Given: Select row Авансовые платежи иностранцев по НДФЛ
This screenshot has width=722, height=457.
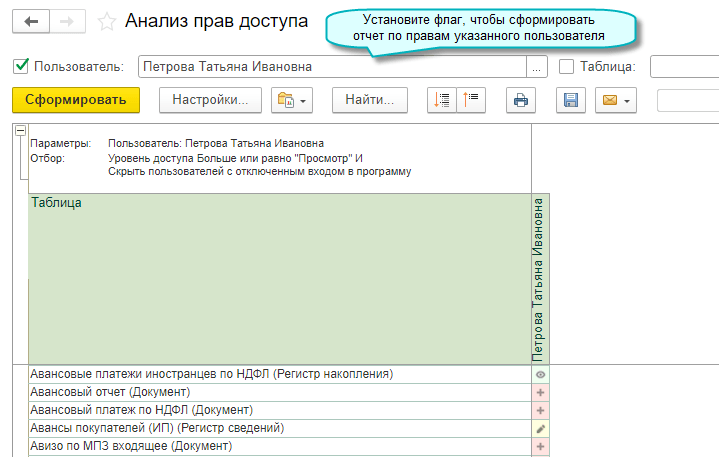Looking at the screenshot, I should (x=280, y=374).
